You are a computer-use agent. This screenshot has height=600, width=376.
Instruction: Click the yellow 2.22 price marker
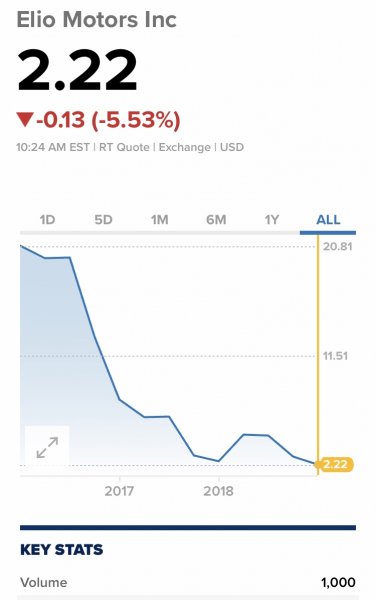tap(335, 465)
